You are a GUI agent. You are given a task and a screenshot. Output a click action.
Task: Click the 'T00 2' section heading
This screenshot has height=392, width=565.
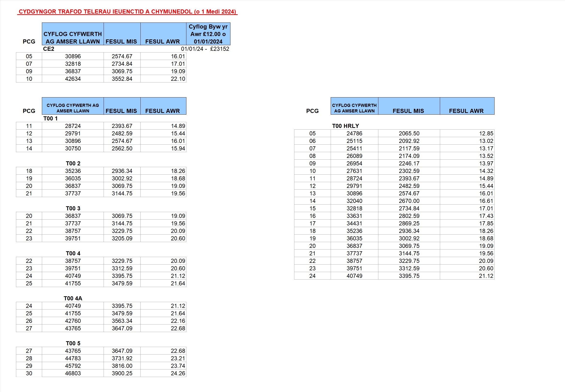73,163
